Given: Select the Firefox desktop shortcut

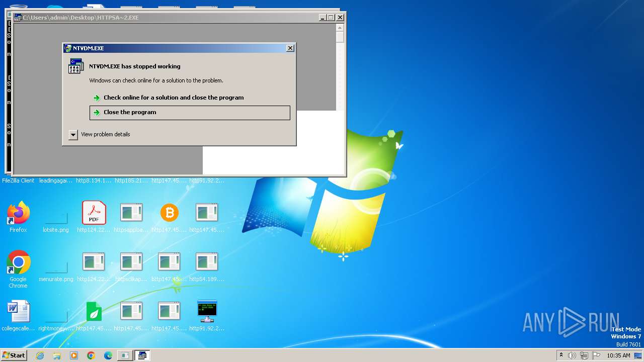Looking at the screenshot, I should click(18, 218).
